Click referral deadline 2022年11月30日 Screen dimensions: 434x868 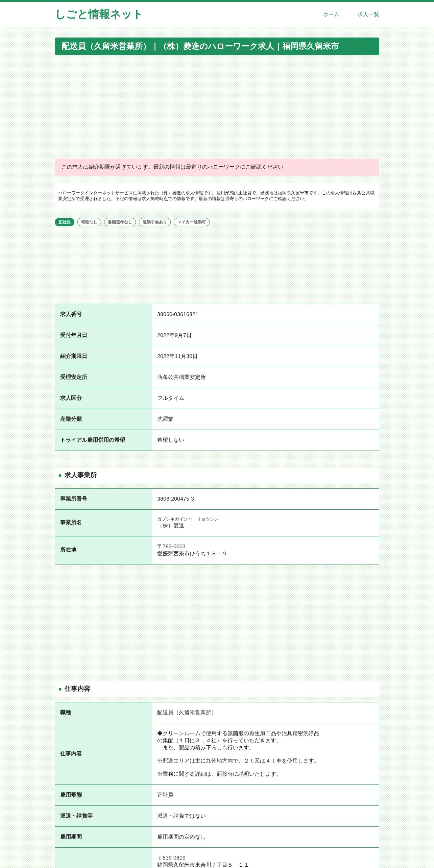tap(177, 356)
